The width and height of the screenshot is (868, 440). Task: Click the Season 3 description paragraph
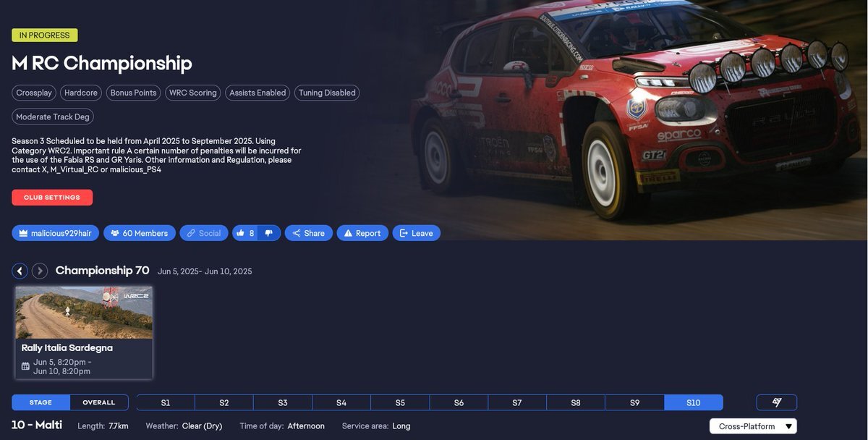click(x=156, y=155)
